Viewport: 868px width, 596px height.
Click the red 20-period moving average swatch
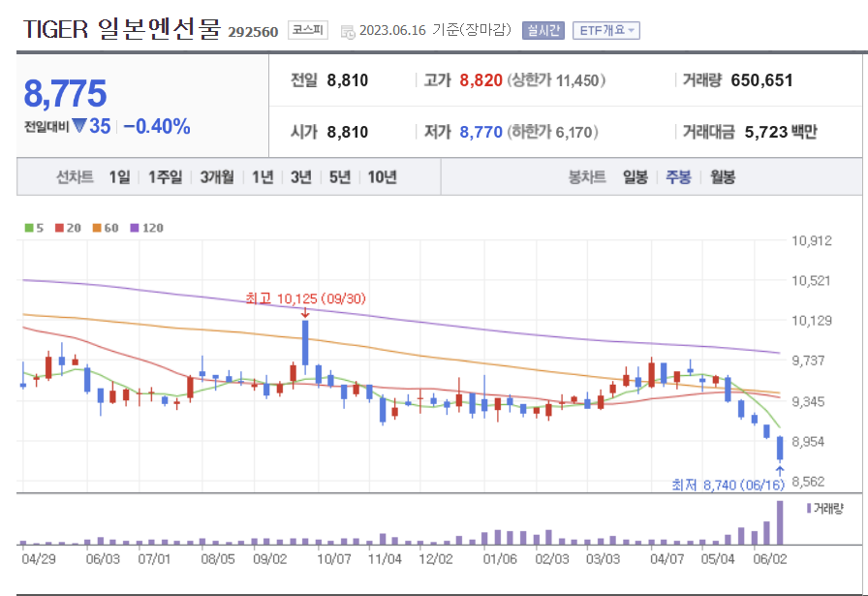[x=59, y=228]
